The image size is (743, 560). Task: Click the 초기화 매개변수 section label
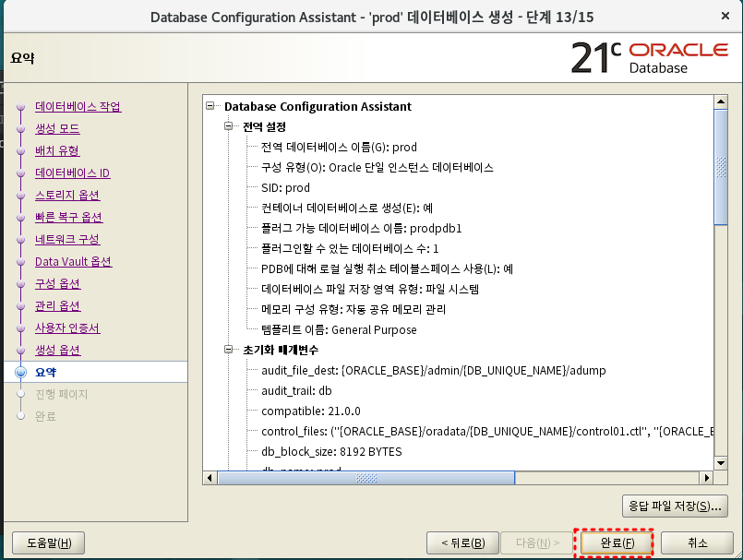(281, 351)
